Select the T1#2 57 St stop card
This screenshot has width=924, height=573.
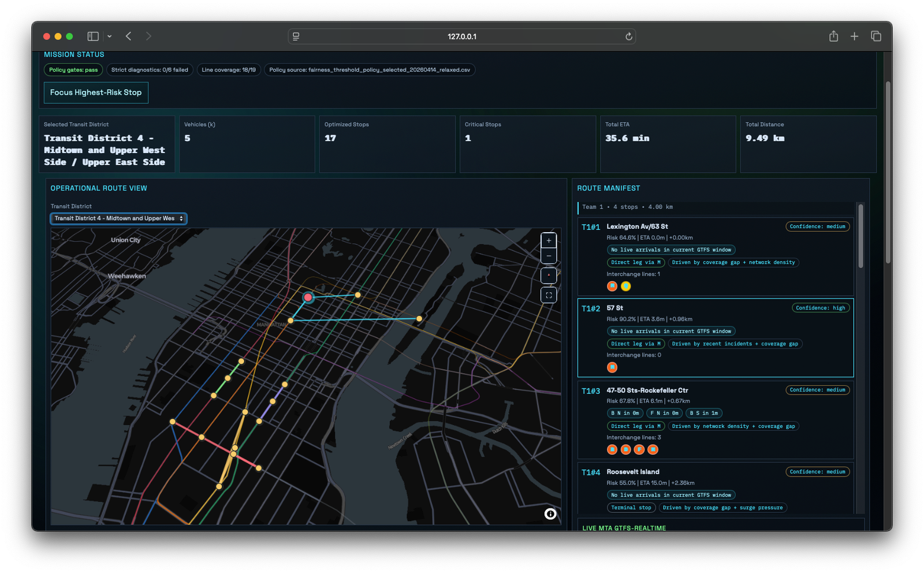[716, 338]
